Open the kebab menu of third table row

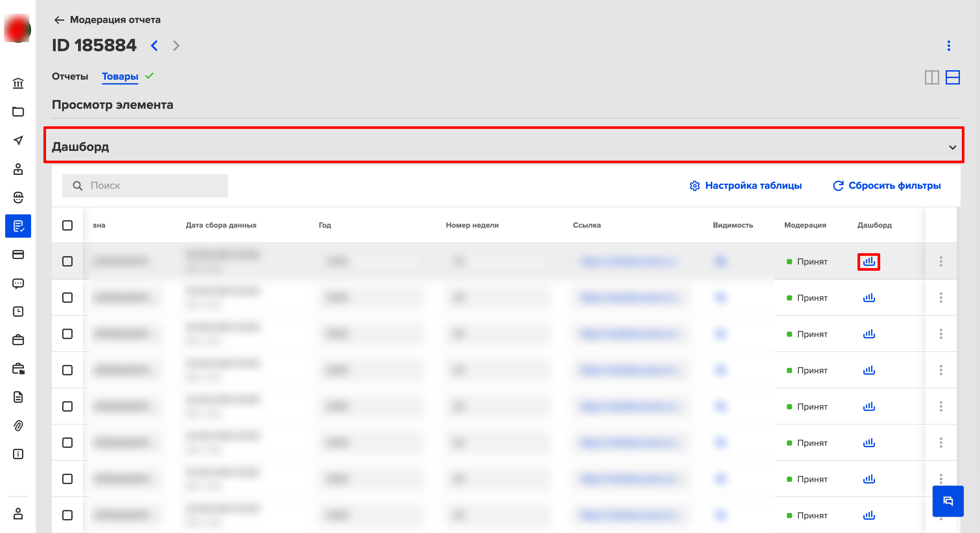coord(941,334)
